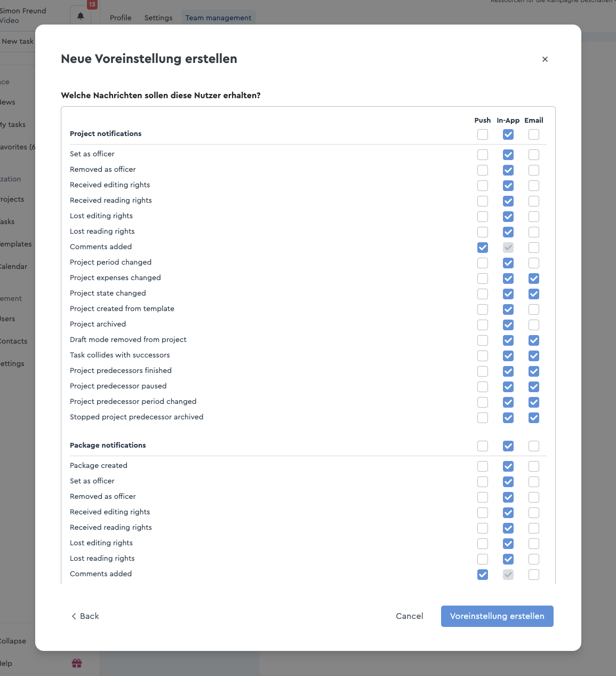The height and width of the screenshot is (676, 616).
Task: Close the Neue Voreinstellung erstellen dialog
Action: [x=545, y=59]
